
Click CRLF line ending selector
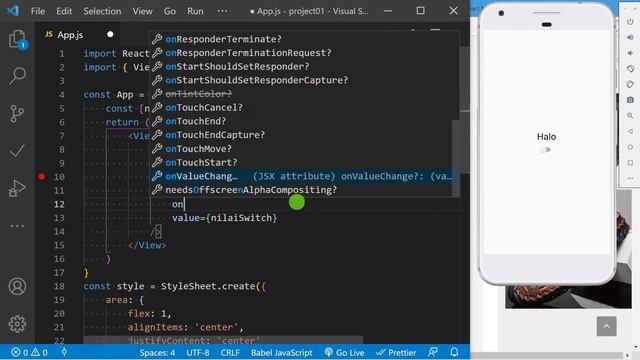[230, 352]
